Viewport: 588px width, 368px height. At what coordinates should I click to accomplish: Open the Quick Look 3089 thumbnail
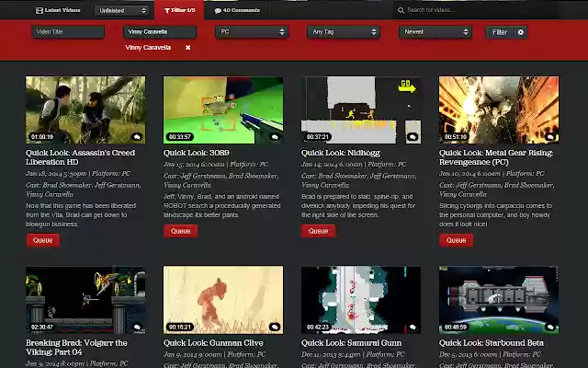click(223, 109)
